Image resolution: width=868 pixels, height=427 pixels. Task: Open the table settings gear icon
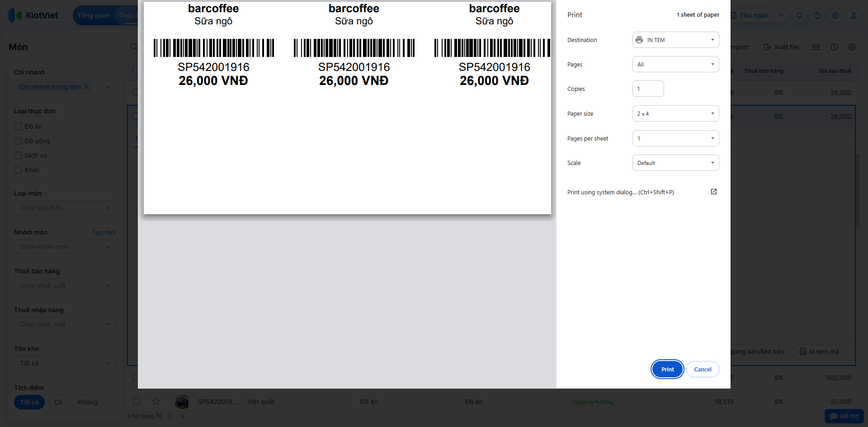[852, 47]
